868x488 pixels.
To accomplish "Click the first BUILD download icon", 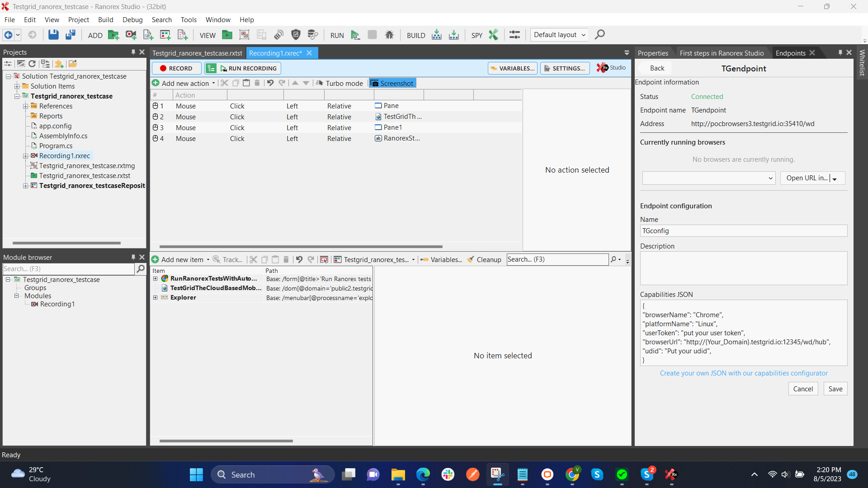I will point(436,35).
